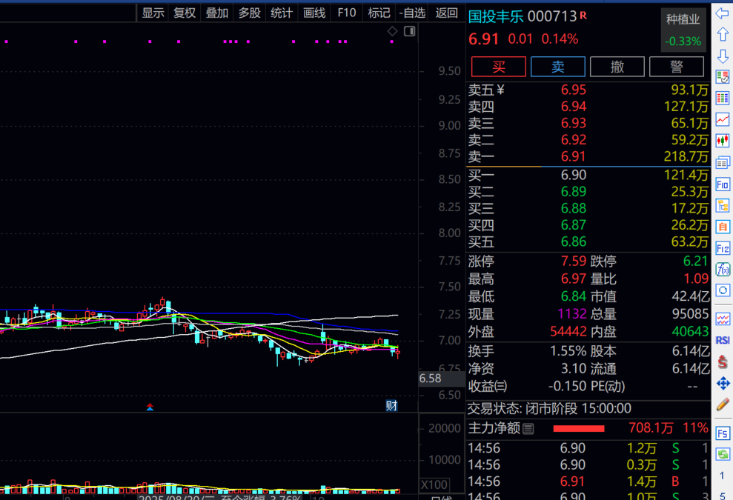Viewport: 733px width, 500px height.
Task: Select the RSI indicator icon
Action: 722,340
